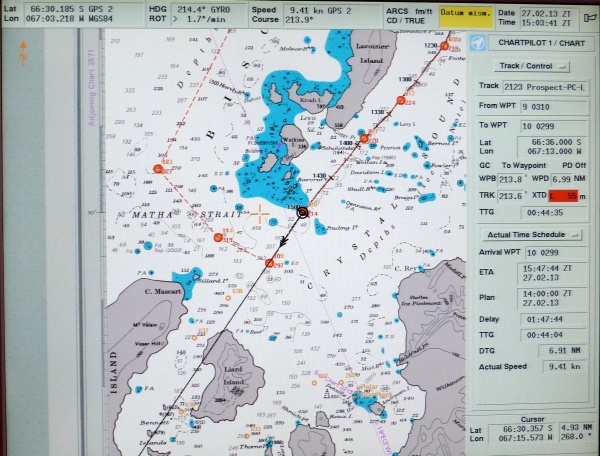Image resolution: width=600 pixels, height=456 pixels.
Task: Click the red XTD cross-track value
Action: click(571, 197)
